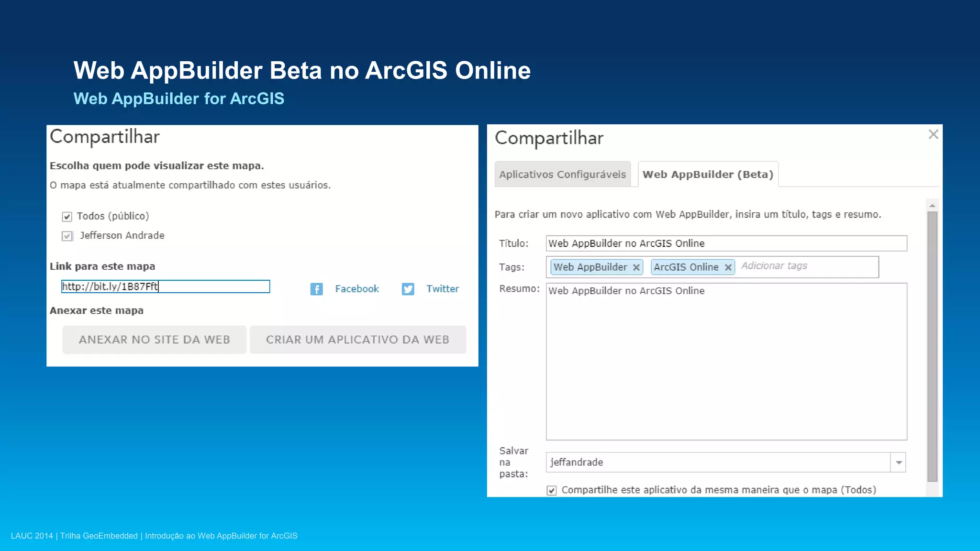Open the Facebook share link
This screenshot has height=551, width=980.
click(x=356, y=289)
